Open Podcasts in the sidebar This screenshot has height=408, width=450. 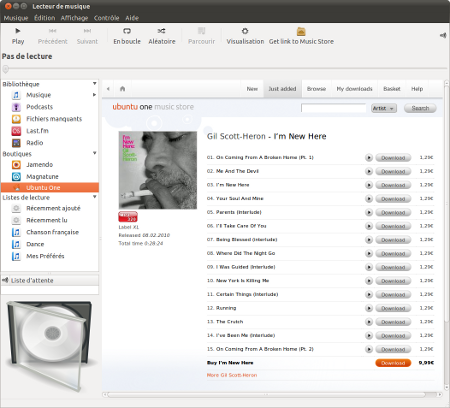50,107
